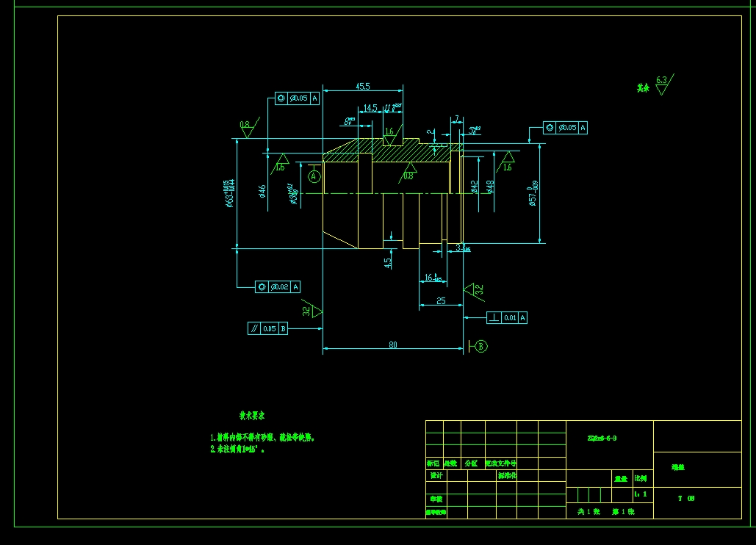Click the 3.2 roughness symbol on the right end face
756x545 pixels.
474,292
